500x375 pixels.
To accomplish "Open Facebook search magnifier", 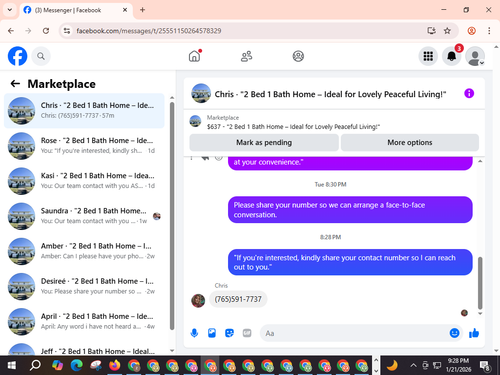I will (x=41, y=56).
